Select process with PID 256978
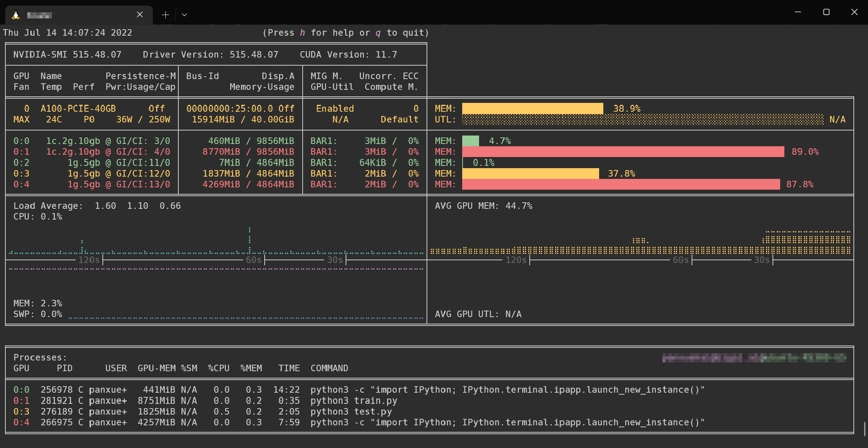 (56, 390)
